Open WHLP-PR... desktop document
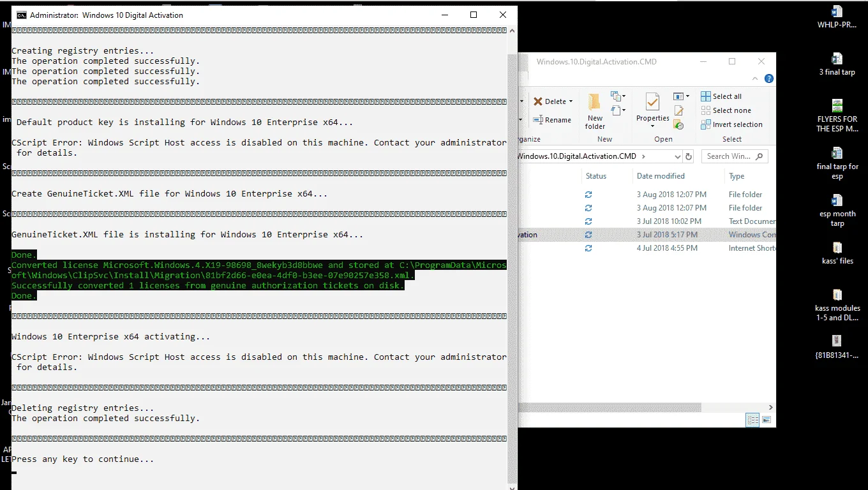Screen dimensions: 868x490 [837, 17]
